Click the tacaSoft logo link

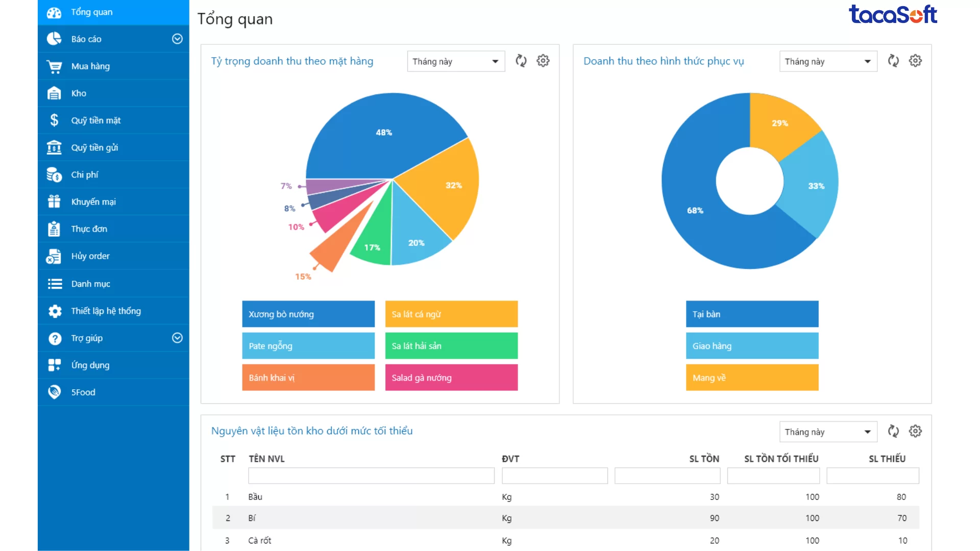coord(893,14)
